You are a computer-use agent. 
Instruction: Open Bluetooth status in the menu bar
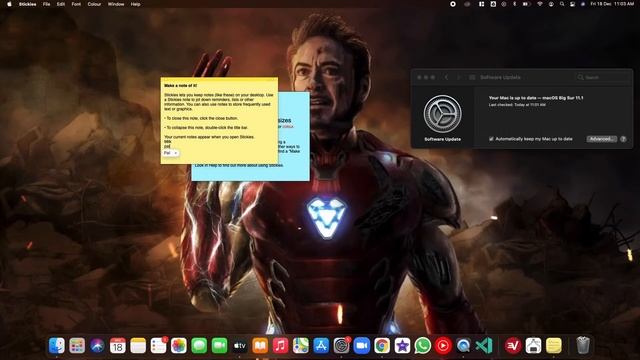pos(514,4)
